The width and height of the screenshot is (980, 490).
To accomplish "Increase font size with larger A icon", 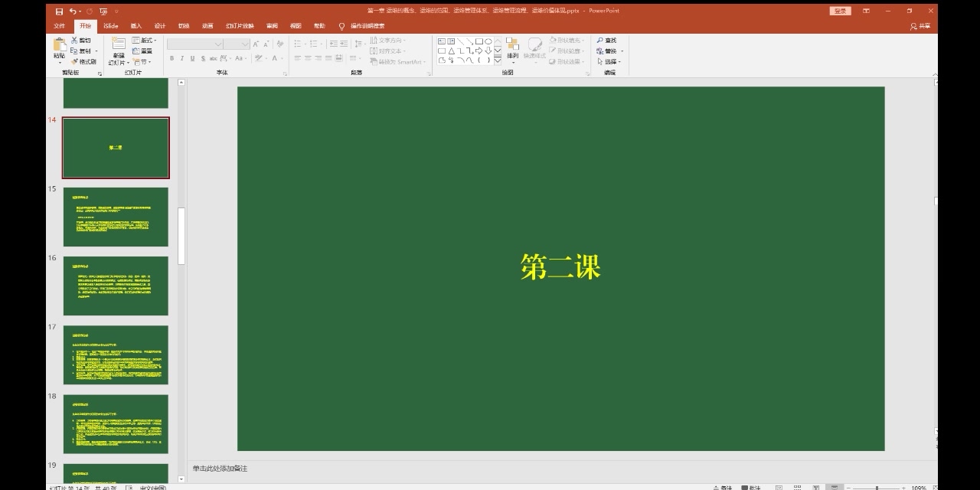I will point(256,44).
